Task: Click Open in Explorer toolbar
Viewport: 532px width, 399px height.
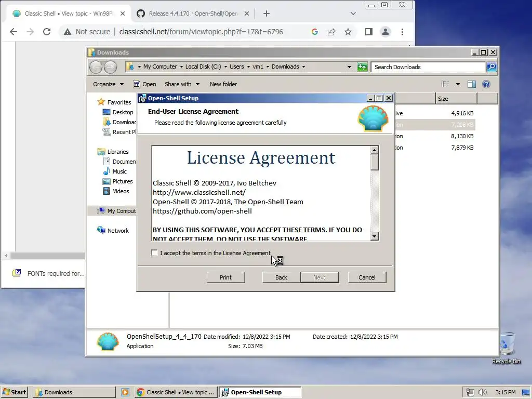Action: pos(145,84)
